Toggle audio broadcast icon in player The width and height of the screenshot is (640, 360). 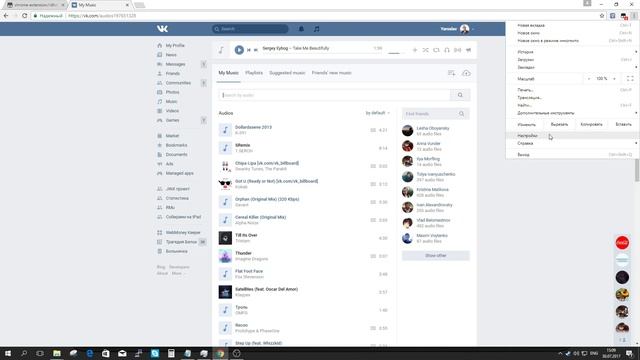[x=458, y=50]
